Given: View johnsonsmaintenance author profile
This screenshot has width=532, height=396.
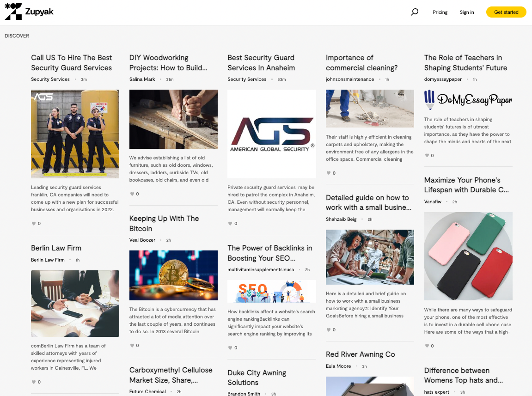Looking at the screenshot, I should pyautogui.click(x=350, y=79).
